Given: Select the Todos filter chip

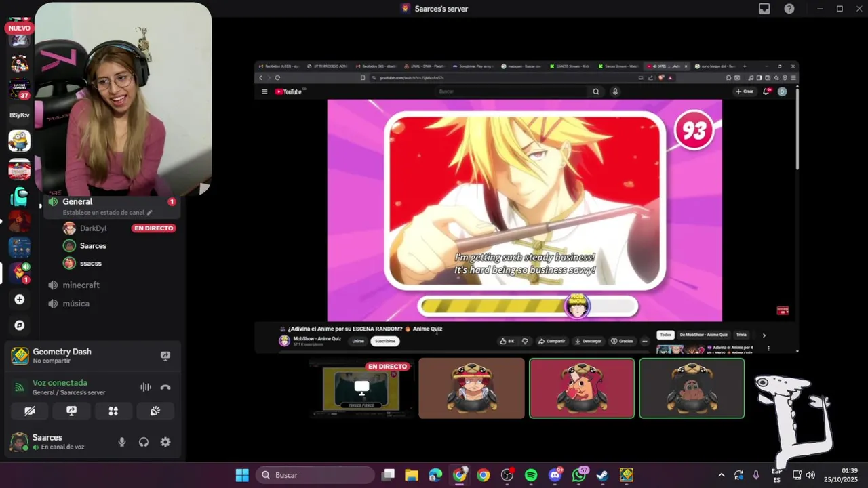Looking at the screenshot, I should pos(666,335).
